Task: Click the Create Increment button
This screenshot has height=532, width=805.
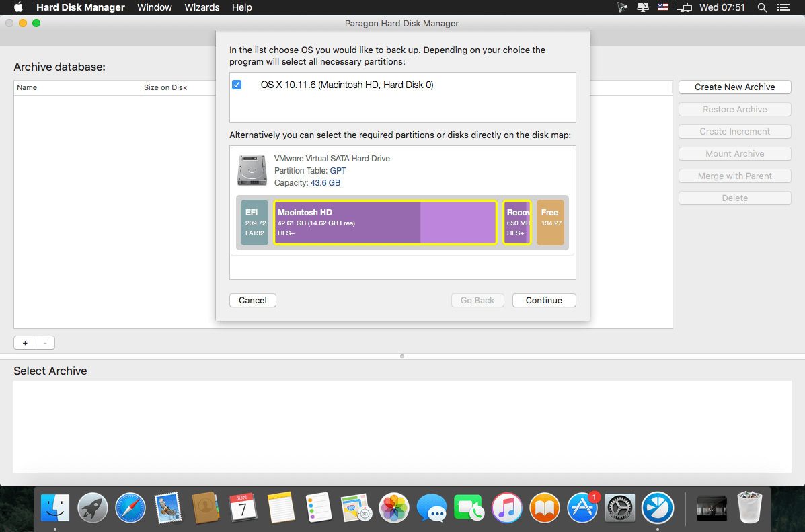Action: tap(734, 131)
